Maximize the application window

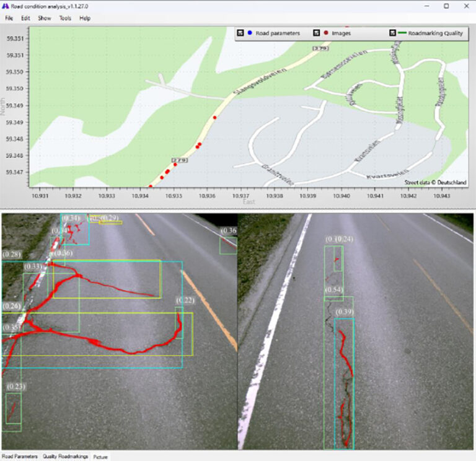coord(446,6)
